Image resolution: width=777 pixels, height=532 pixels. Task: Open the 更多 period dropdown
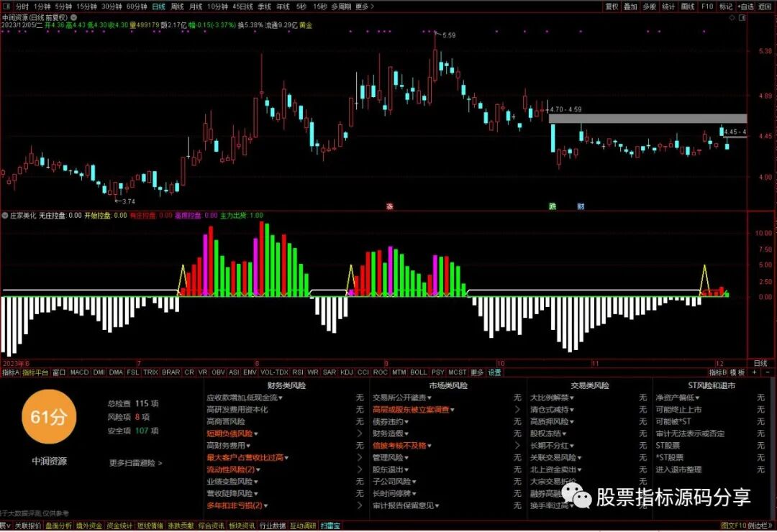(365, 6)
